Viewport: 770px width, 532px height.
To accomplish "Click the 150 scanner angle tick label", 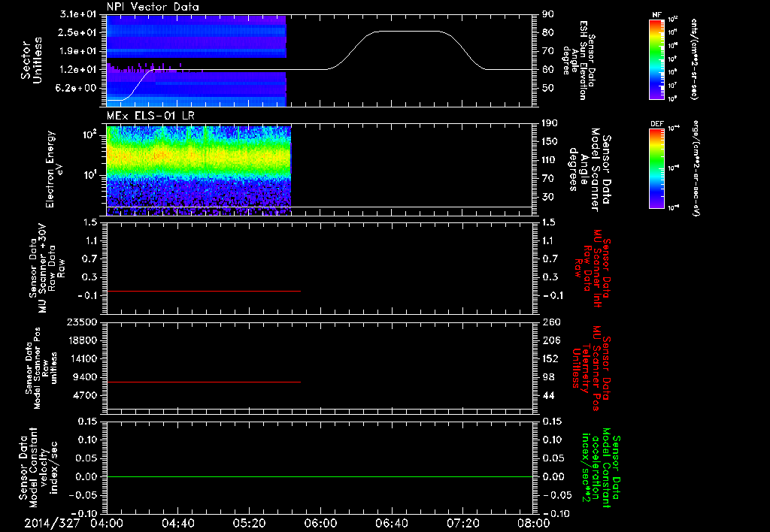I will tap(550, 141).
